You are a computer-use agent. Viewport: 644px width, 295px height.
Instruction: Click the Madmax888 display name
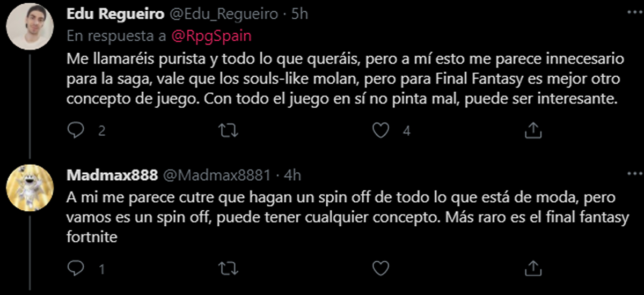click(x=112, y=175)
